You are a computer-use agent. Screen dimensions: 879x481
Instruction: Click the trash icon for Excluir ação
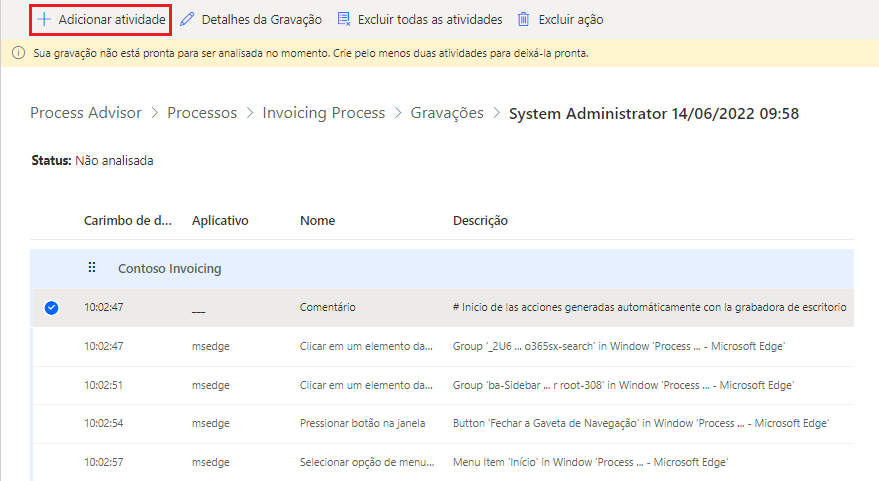click(524, 19)
